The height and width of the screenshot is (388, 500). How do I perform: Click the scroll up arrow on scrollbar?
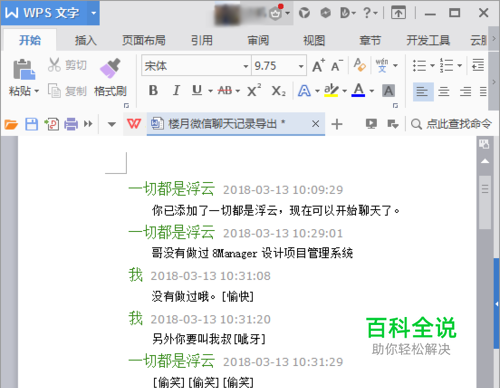point(485,161)
